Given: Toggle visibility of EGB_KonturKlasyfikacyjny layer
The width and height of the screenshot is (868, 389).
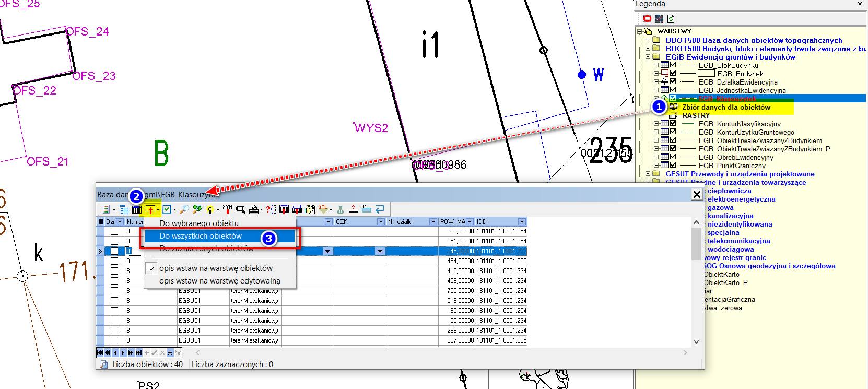Looking at the screenshot, I should [673, 124].
